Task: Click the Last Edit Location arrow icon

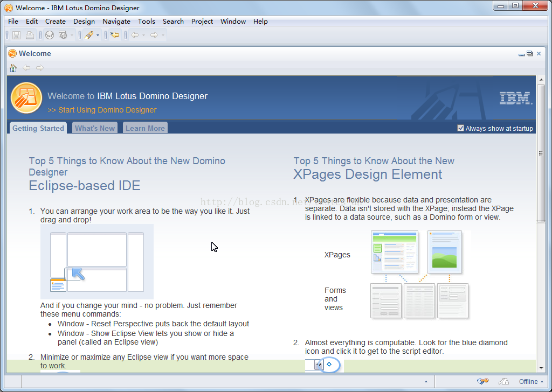Action: tap(115, 35)
